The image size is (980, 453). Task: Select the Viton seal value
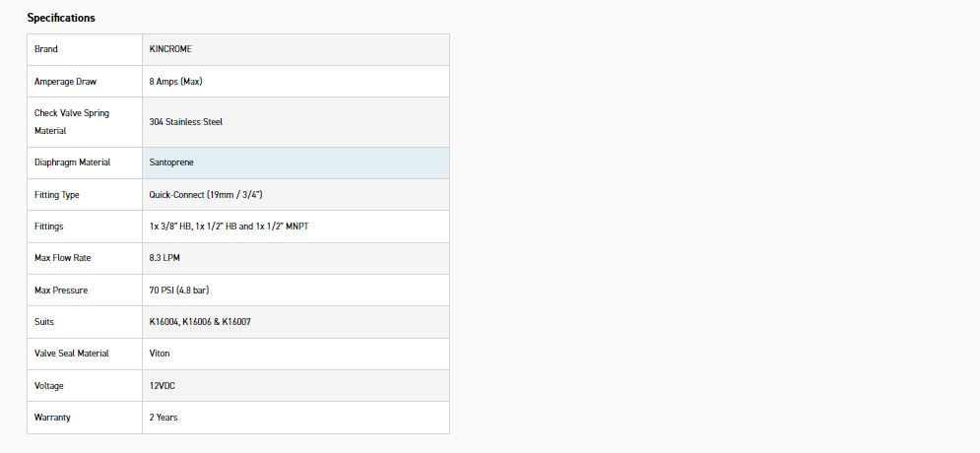[x=160, y=354]
